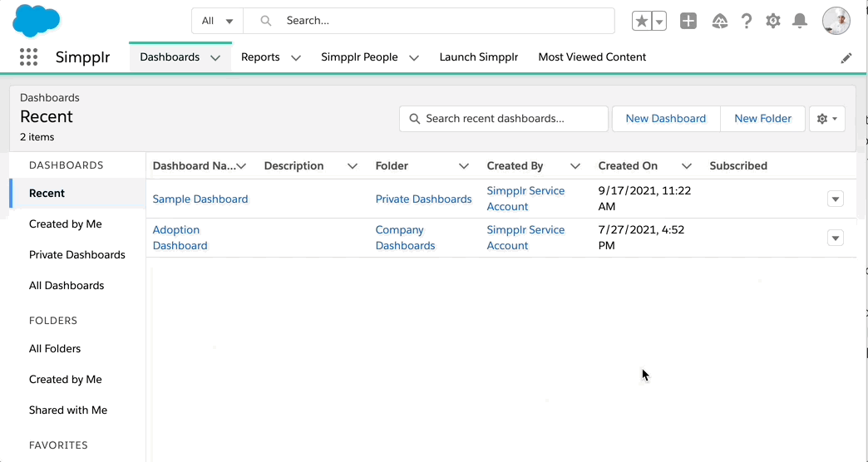Open the Company Dashboards folder link

click(405, 238)
